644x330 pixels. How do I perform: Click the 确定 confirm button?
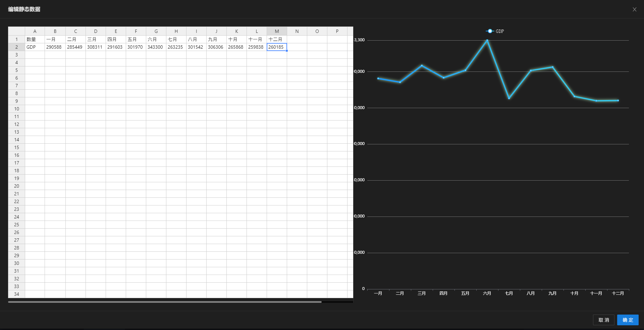628,320
